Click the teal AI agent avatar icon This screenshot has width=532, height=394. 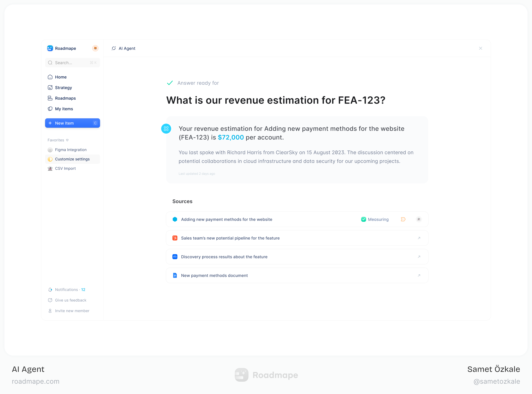(x=166, y=129)
